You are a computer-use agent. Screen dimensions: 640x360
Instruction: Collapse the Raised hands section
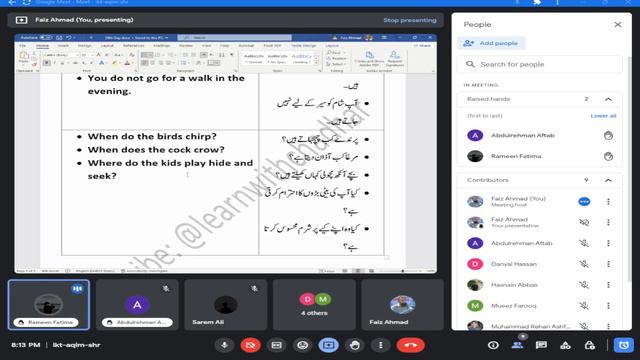pyautogui.click(x=608, y=99)
